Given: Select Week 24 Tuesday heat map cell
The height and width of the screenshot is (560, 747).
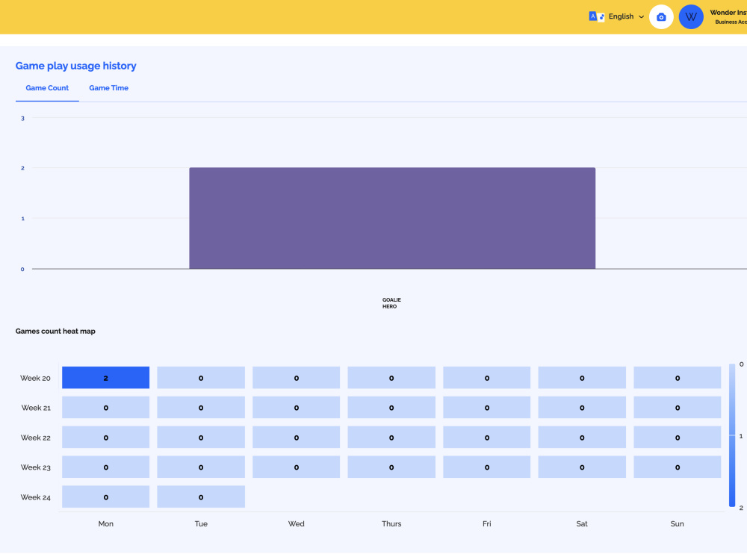Looking at the screenshot, I should point(201,497).
